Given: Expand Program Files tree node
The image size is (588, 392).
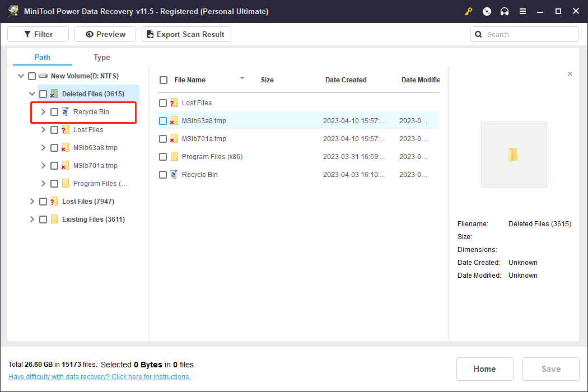Looking at the screenshot, I should [x=43, y=184].
